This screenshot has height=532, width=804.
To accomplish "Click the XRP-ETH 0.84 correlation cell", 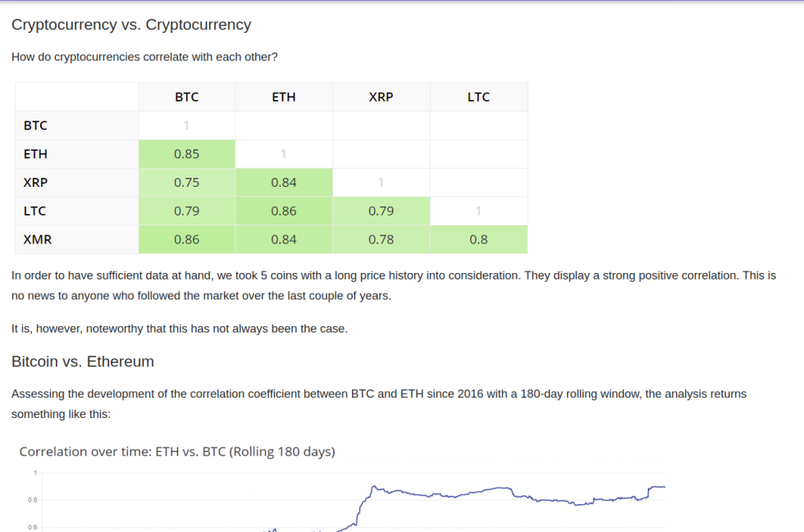I will tap(284, 183).
